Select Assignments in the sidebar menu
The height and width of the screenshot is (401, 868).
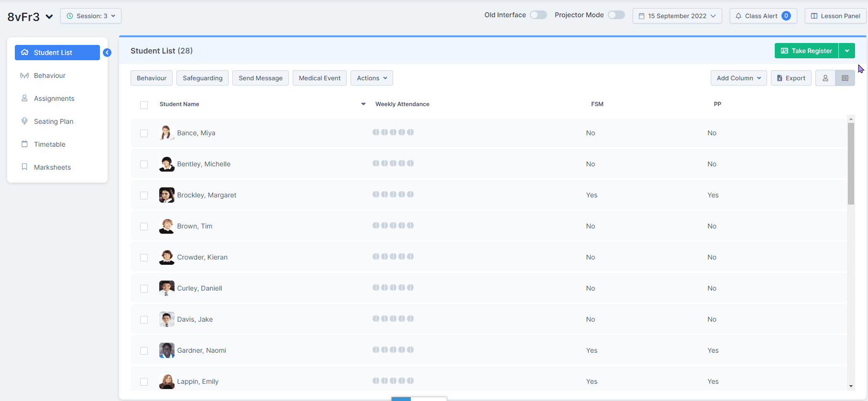[54, 98]
